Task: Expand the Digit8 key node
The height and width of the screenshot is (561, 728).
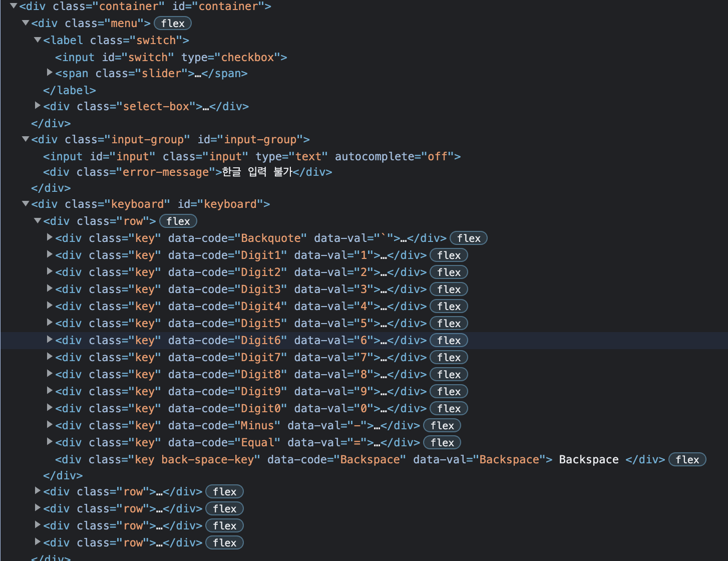Action: 50,374
